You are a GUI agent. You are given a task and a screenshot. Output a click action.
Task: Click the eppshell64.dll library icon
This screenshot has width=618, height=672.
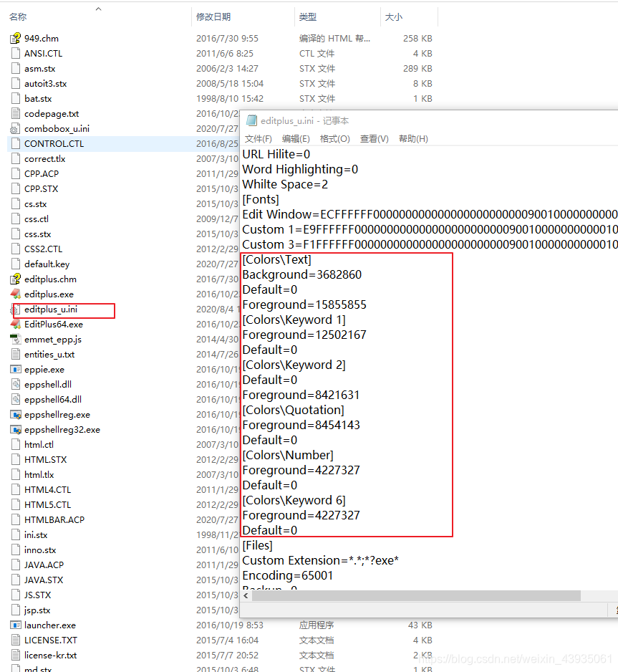click(x=16, y=400)
